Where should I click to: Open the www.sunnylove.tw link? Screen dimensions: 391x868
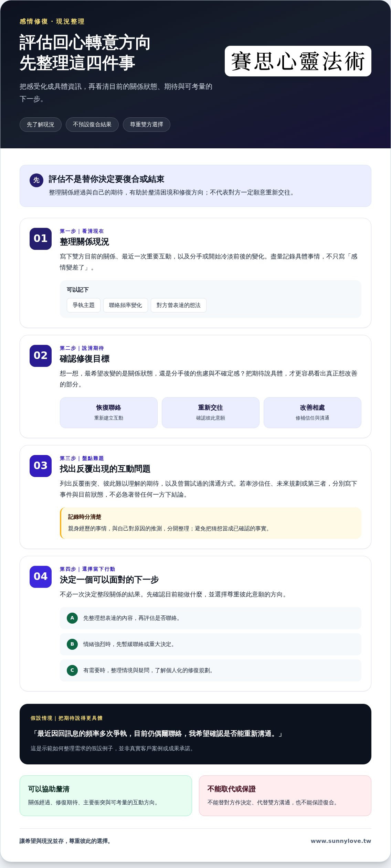click(341, 841)
